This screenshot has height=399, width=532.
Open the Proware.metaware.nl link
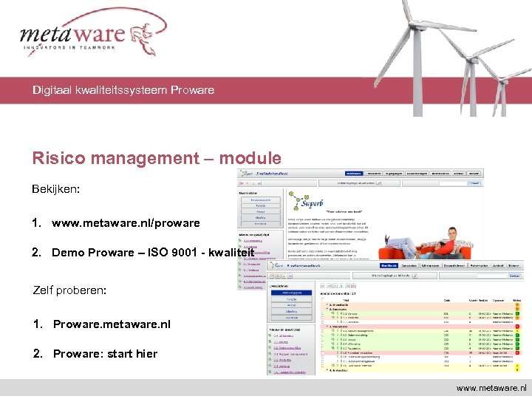pyautogui.click(x=112, y=324)
